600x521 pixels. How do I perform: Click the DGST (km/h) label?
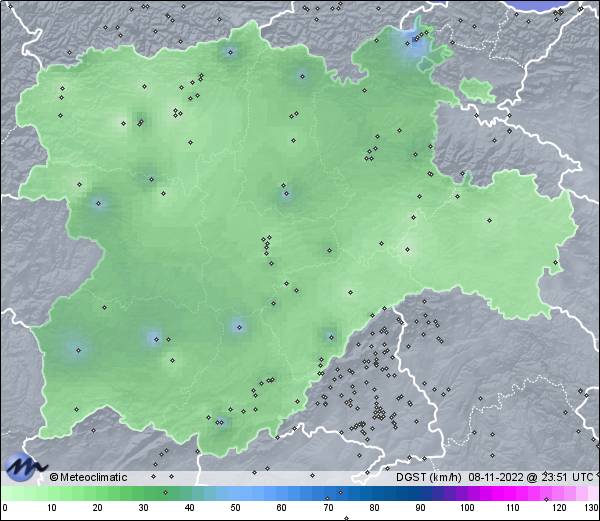coord(429,477)
